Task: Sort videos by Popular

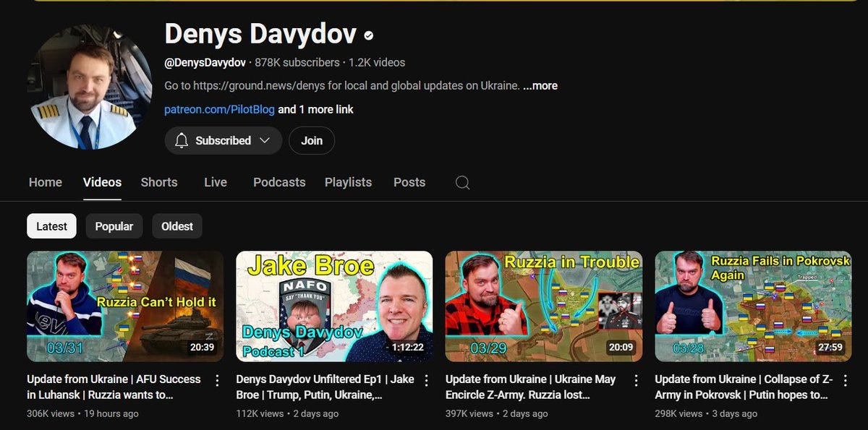Action: (114, 226)
